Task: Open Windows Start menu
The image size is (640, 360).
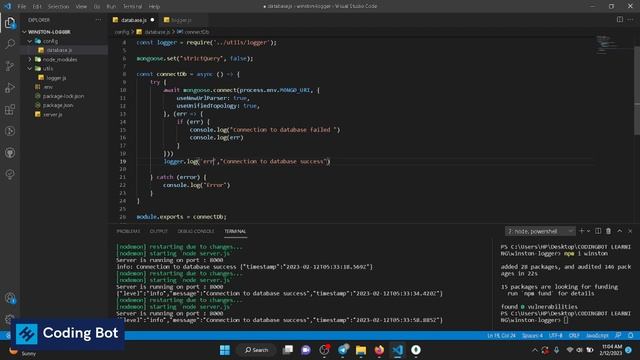Action: 225,350
